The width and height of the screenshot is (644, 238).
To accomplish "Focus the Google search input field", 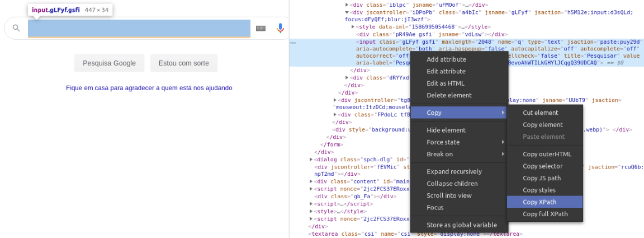I will click(139, 29).
